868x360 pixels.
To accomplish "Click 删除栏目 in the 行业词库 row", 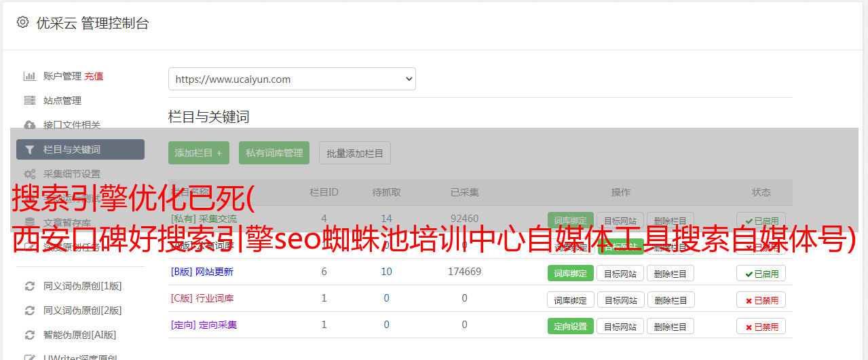I will click(671, 300).
